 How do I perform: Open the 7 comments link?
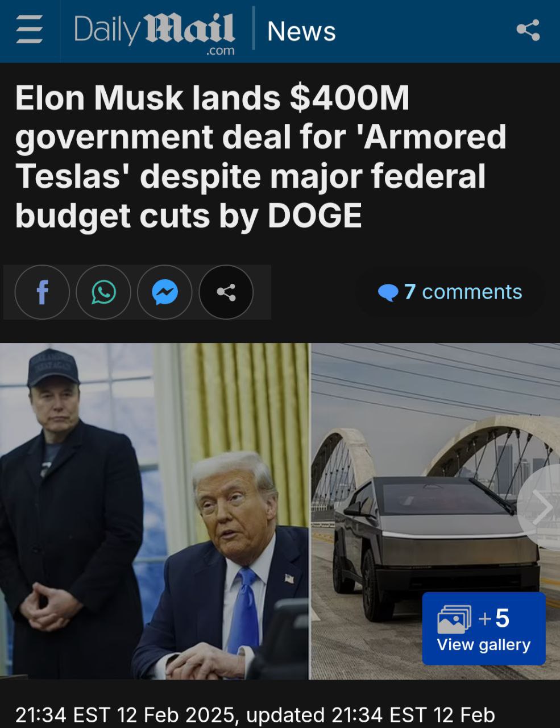[450, 292]
